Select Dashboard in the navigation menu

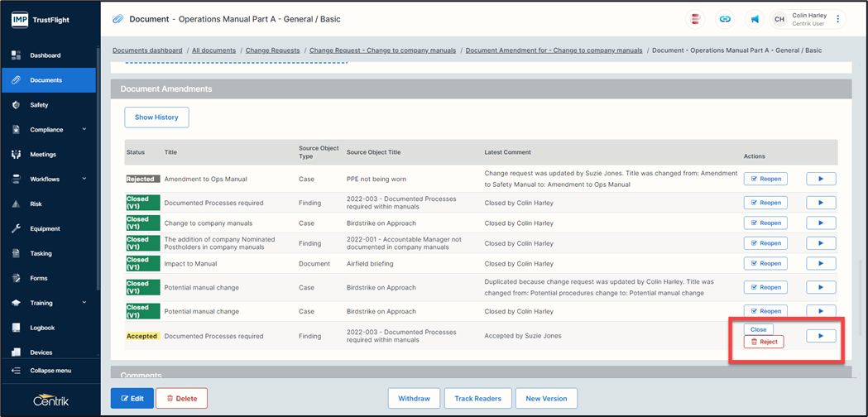pyautogui.click(x=45, y=55)
